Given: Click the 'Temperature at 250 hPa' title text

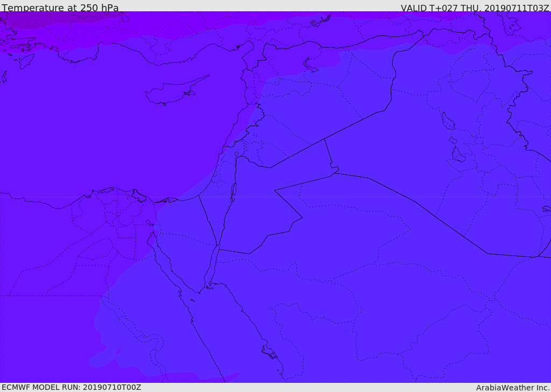Looking at the screenshot, I should [x=60, y=8].
